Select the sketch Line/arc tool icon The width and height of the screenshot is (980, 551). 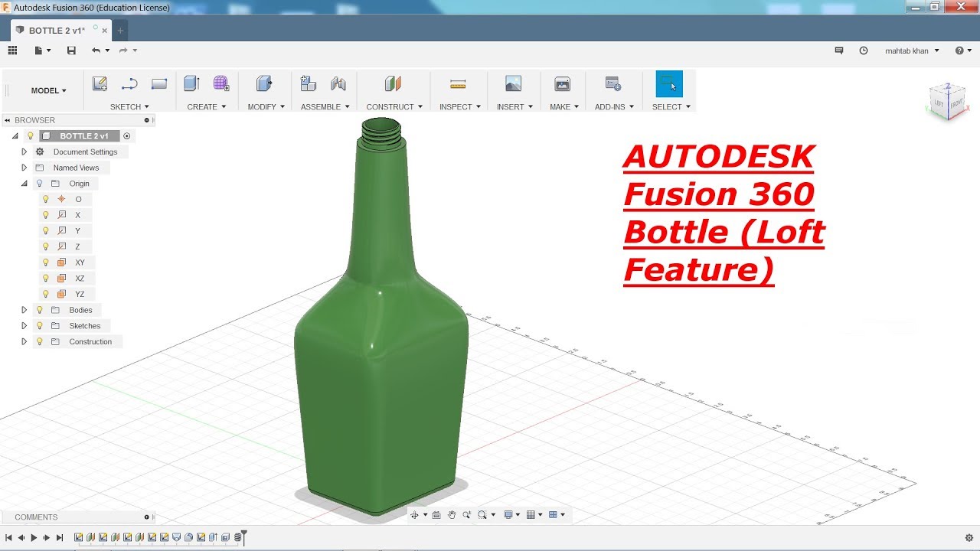129,84
